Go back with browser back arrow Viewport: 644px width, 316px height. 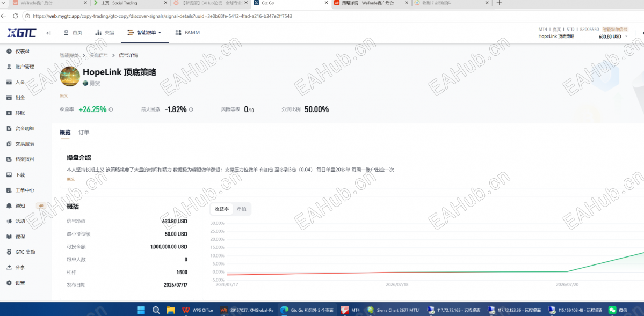click(3, 16)
